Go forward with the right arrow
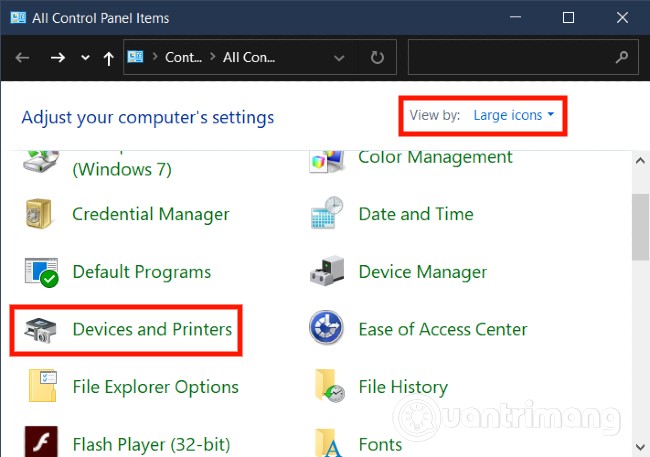The width and height of the screenshot is (650, 457). coord(58,57)
